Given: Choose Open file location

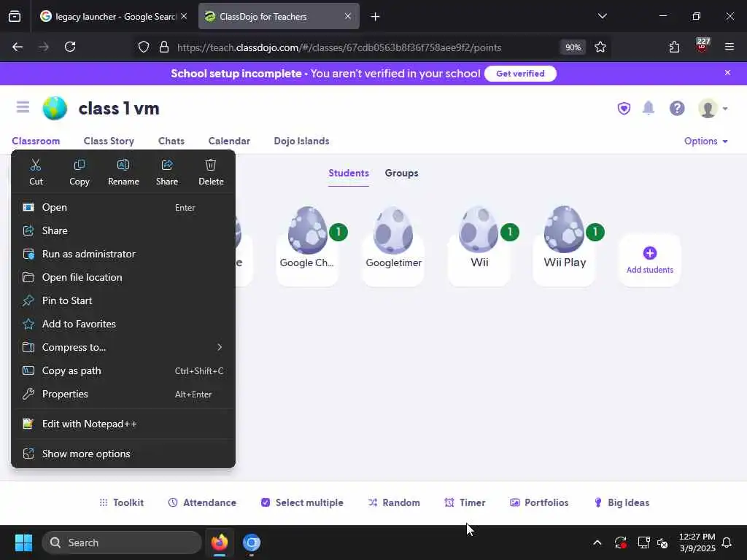Looking at the screenshot, I should click(123, 277).
